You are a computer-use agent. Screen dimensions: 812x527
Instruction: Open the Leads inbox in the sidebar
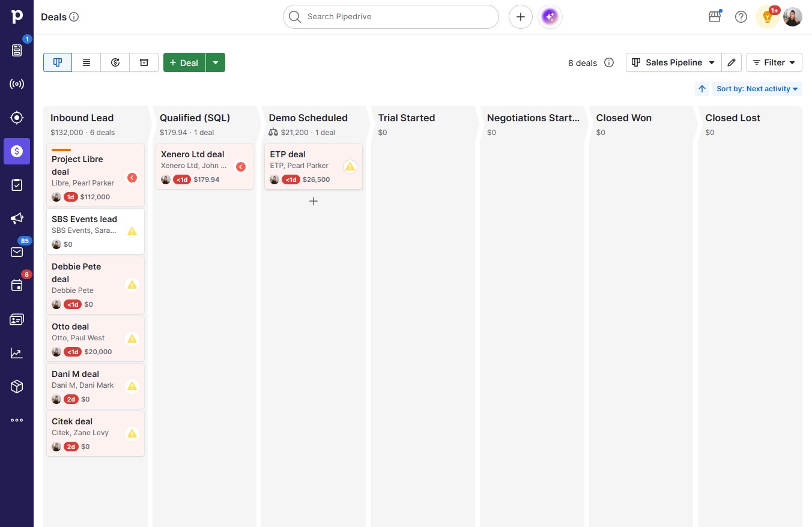[x=17, y=50]
